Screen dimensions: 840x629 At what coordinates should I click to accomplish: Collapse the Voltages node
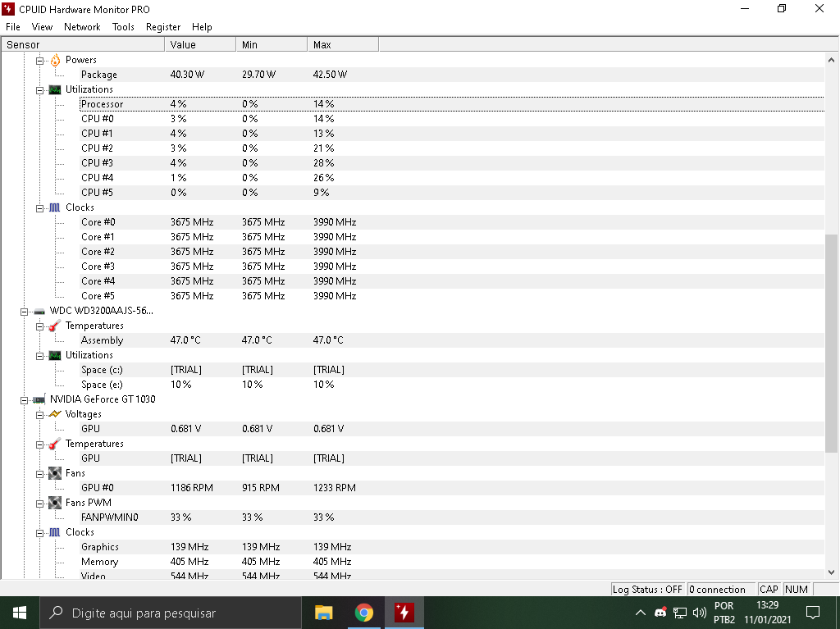tap(39, 415)
